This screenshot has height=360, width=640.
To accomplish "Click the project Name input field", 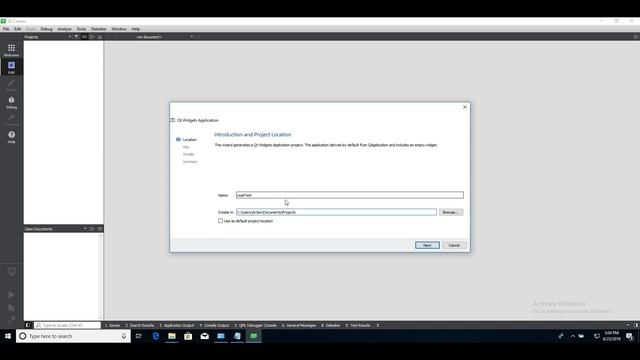I will (350, 195).
